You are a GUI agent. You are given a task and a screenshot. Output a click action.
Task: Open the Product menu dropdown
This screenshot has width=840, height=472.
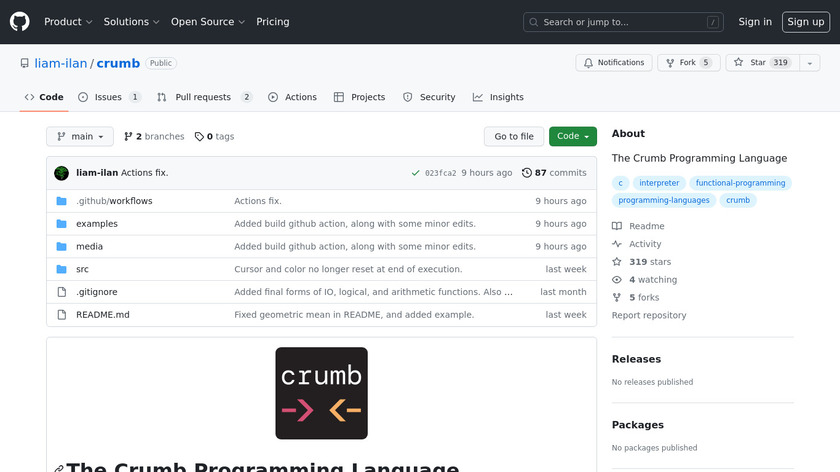68,22
